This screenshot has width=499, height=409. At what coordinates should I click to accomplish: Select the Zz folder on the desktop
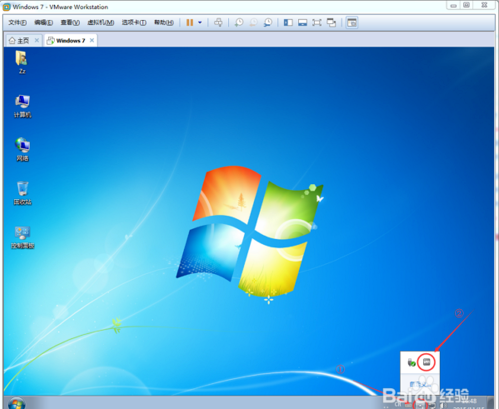(x=22, y=62)
